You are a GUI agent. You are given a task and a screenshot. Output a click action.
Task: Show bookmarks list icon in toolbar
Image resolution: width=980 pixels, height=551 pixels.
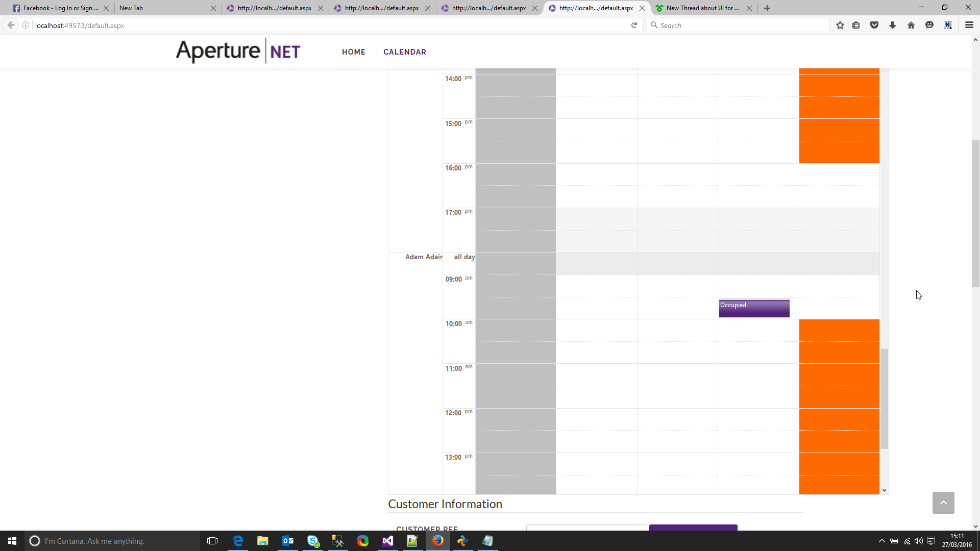[856, 26]
